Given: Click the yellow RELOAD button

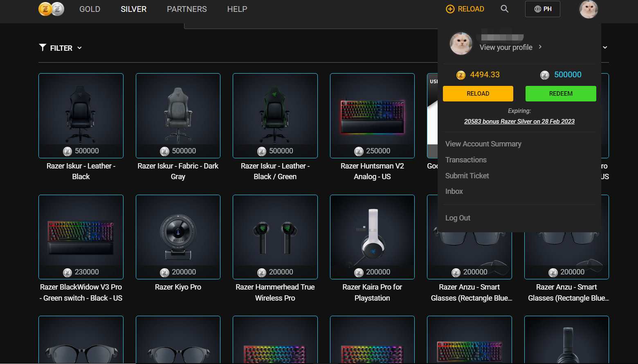Looking at the screenshot, I should [x=478, y=94].
